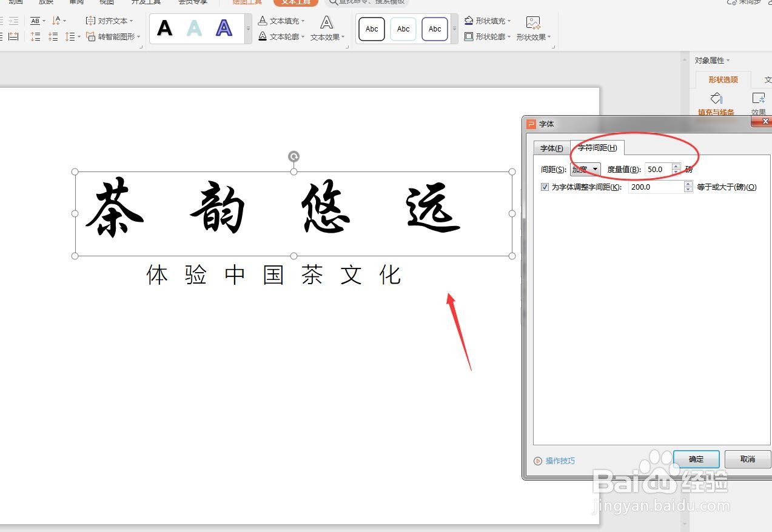Image resolution: width=772 pixels, height=532 pixels.
Task: Open the shape styles group dialog launcher
Action: [554, 45]
